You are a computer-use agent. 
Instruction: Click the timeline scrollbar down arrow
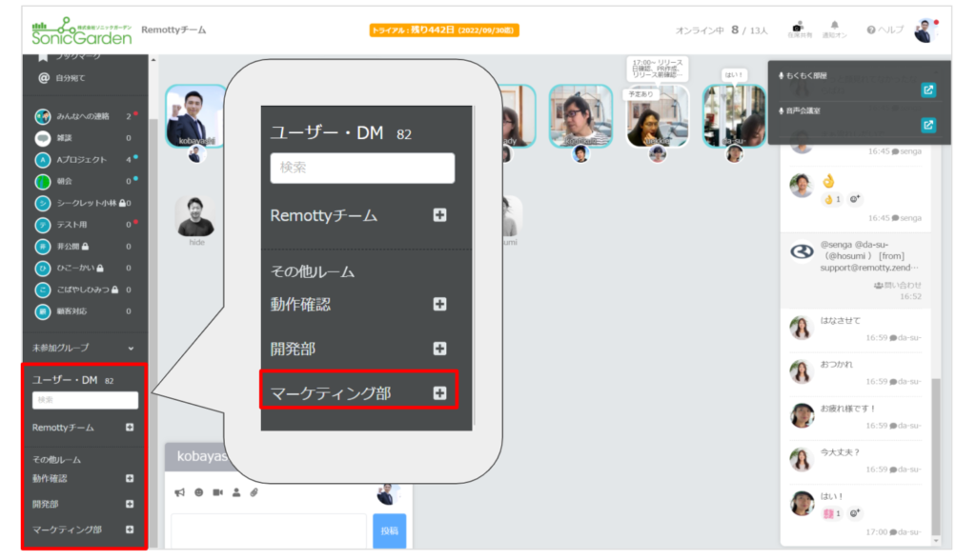pyautogui.click(x=936, y=541)
